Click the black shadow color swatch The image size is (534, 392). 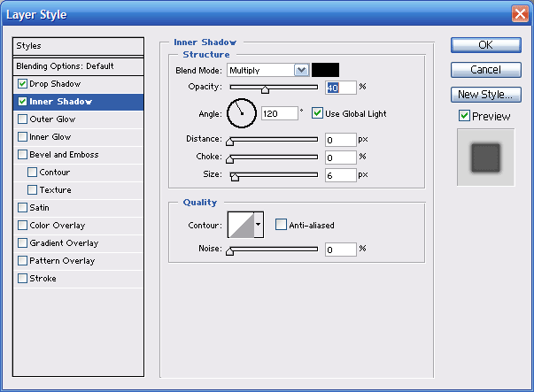[325, 70]
